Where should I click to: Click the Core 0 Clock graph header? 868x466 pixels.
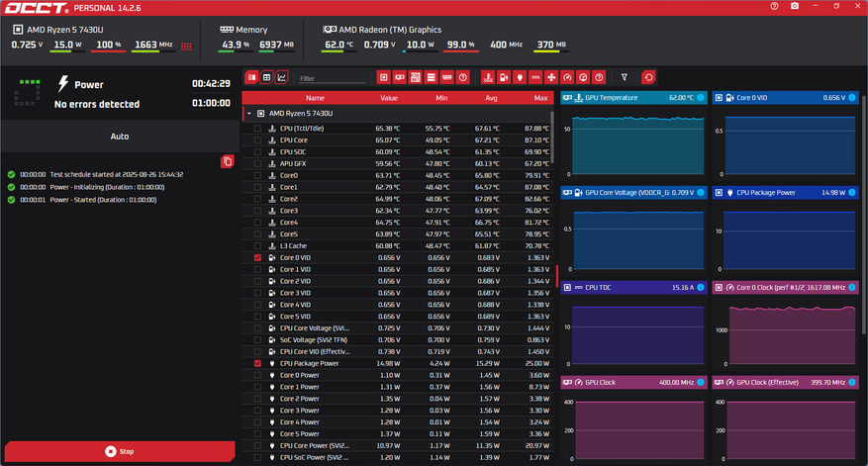click(785, 288)
